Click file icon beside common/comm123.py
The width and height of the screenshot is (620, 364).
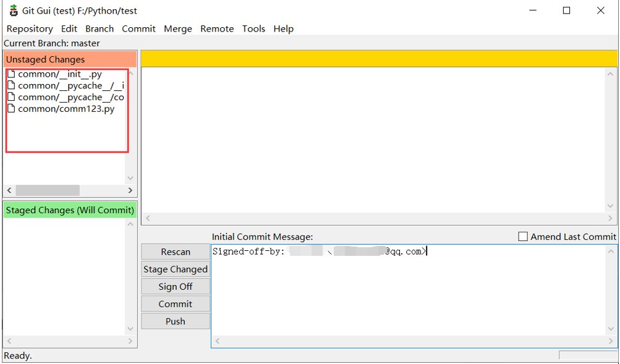click(12, 108)
